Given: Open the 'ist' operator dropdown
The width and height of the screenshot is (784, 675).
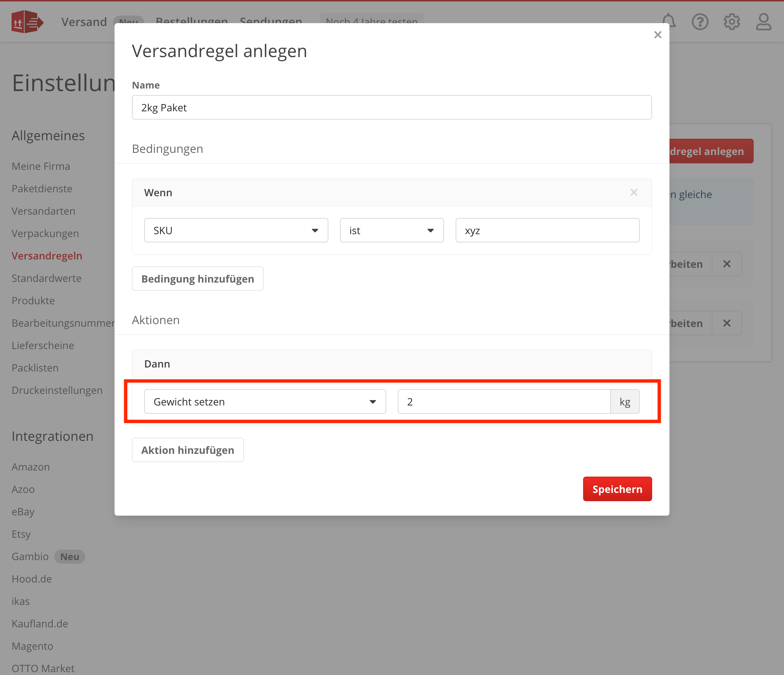Looking at the screenshot, I should [x=392, y=230].
